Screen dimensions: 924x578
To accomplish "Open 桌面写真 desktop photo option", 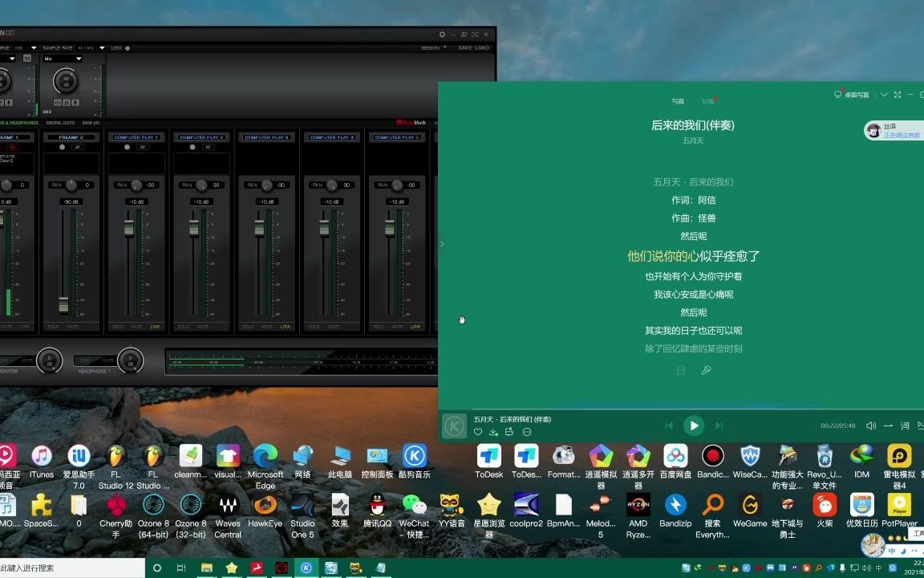I will [x=852, y=95].
